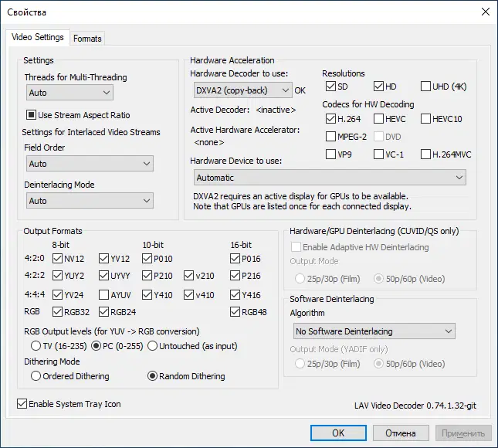Image resolution: width=498 pixels, height=448 pixels.
Task: Enable HEVC hardware decoding codec
Action: (x=378, y=119)
